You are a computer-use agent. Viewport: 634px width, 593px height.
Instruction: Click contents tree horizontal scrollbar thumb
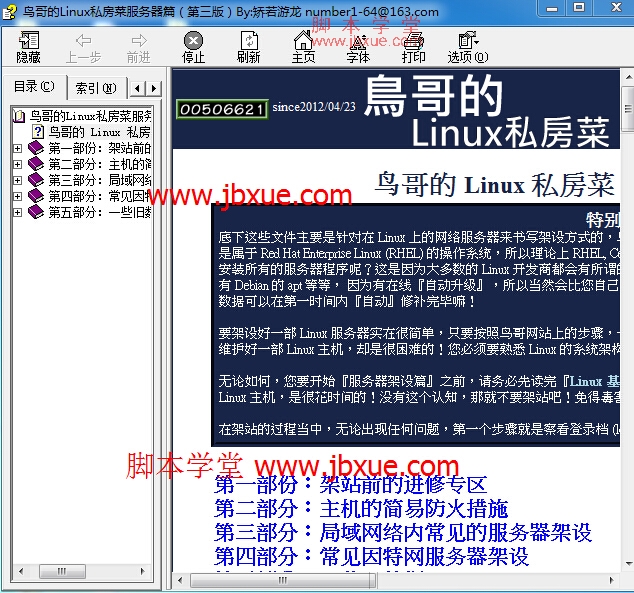tap(62, 571)
